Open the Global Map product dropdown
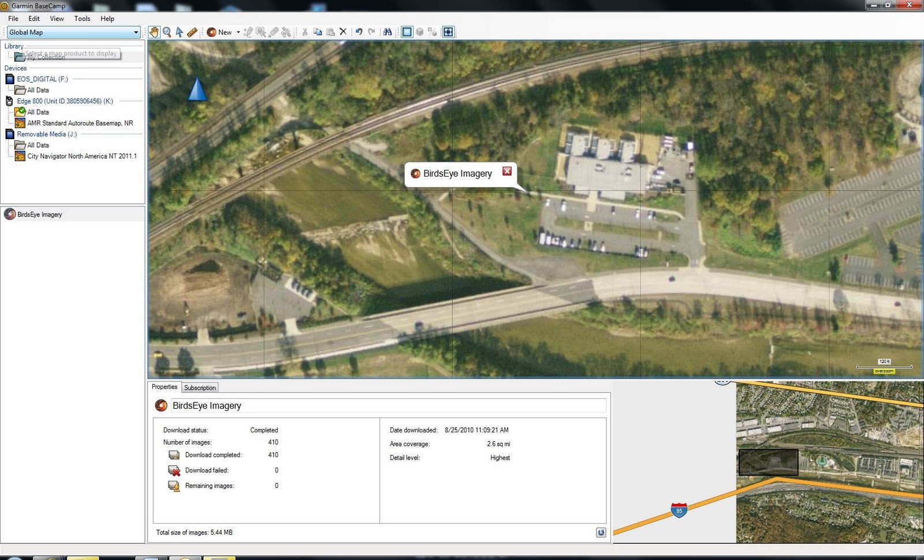924x560 pixels. pyautogui.click(x=73, y=32)
